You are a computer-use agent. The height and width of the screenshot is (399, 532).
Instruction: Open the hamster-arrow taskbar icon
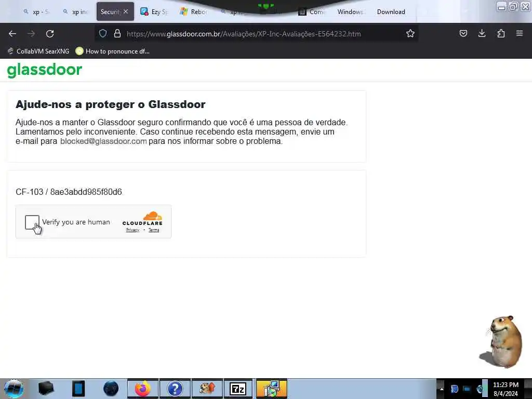pos(207,389)
